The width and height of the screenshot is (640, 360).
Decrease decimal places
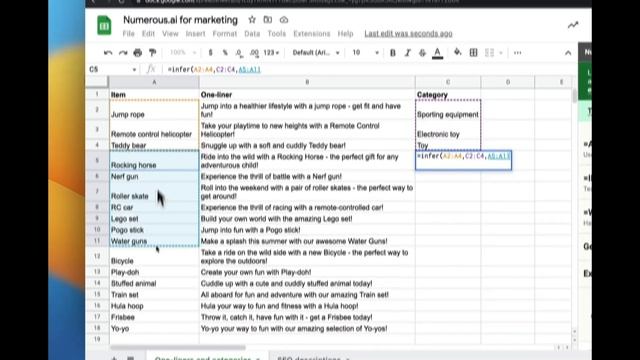tap(239, 53)
